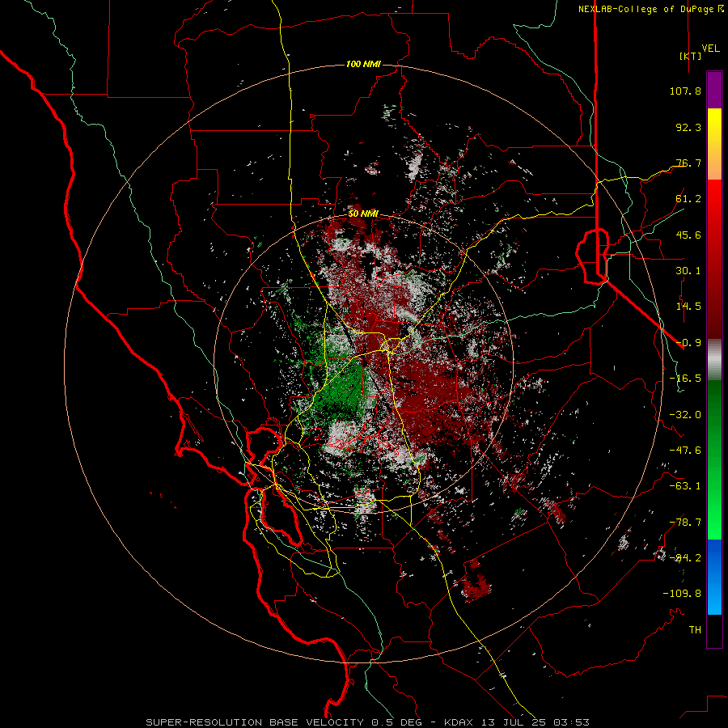Pick the gray near-zero segment of the velocity scale
The width and height of the screenshot is (728, 728).
(x=714, y=360)
